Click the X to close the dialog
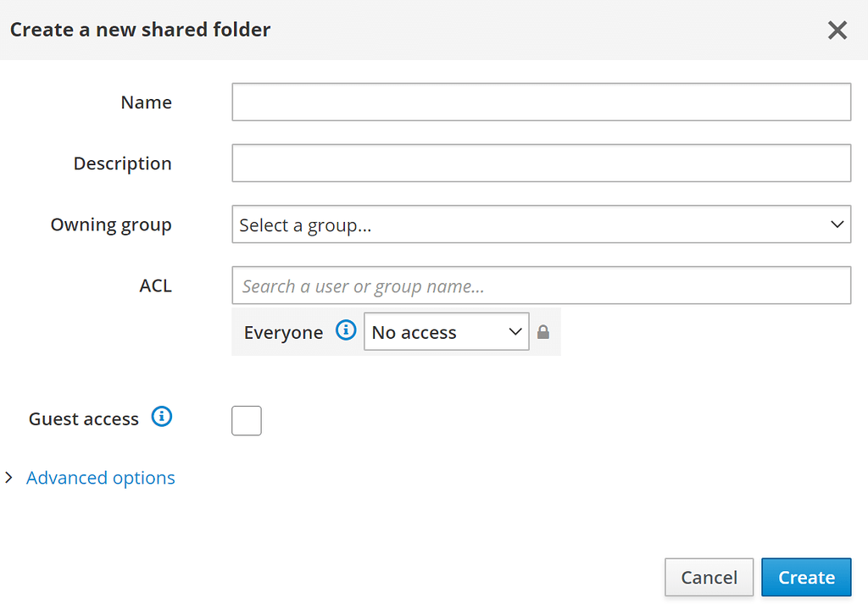 click(837, 30)
